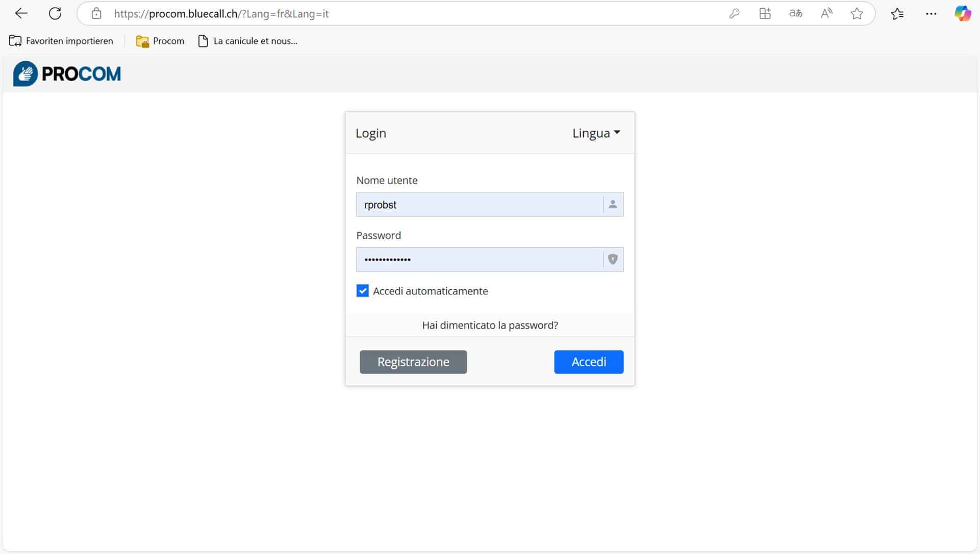Open the Procom bookmark folder

[160, 41]
